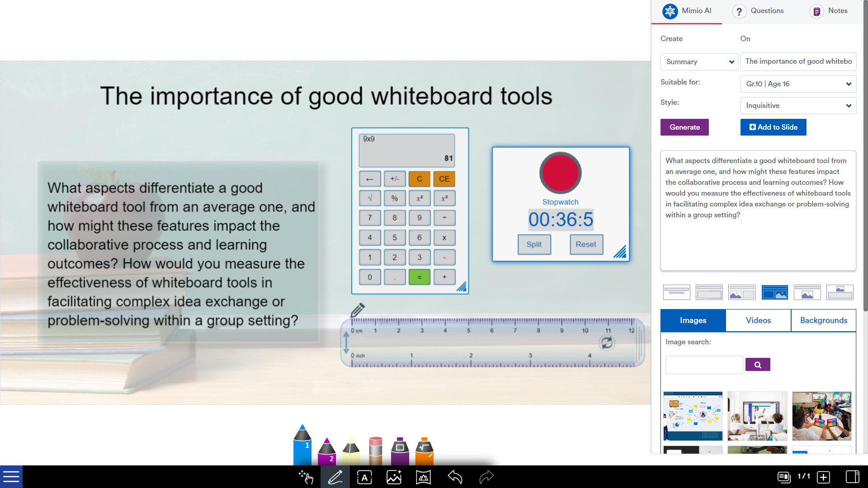Select the pen drawing tool in bottom toolbar
The height and width of the screenshot is (488, 868).
click(335, 477)
